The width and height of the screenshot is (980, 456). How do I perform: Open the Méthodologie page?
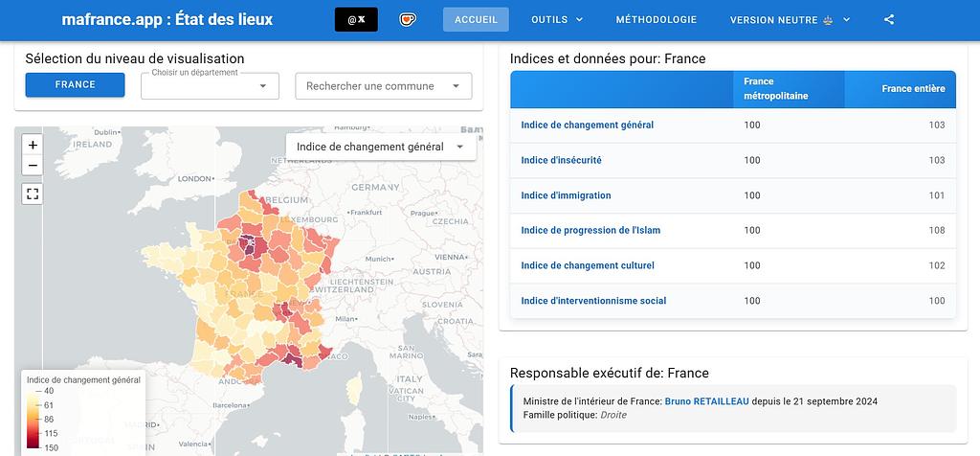(656, 20)
